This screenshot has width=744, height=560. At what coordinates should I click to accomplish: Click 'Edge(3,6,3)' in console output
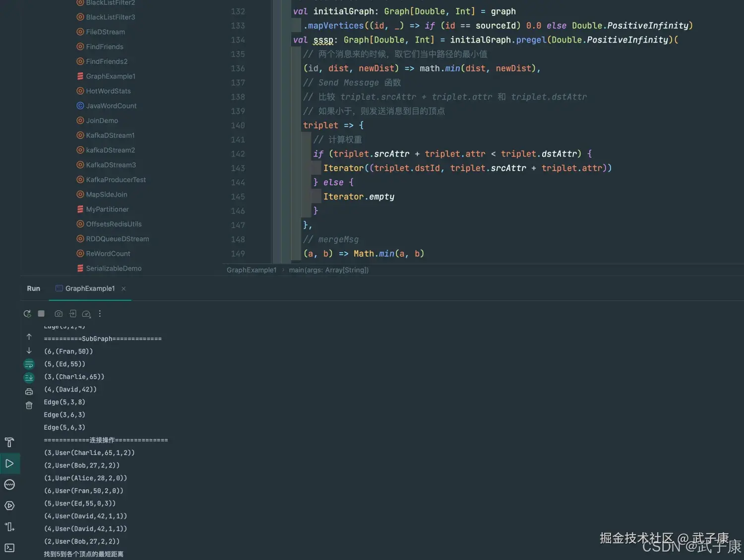pos(64,415)
